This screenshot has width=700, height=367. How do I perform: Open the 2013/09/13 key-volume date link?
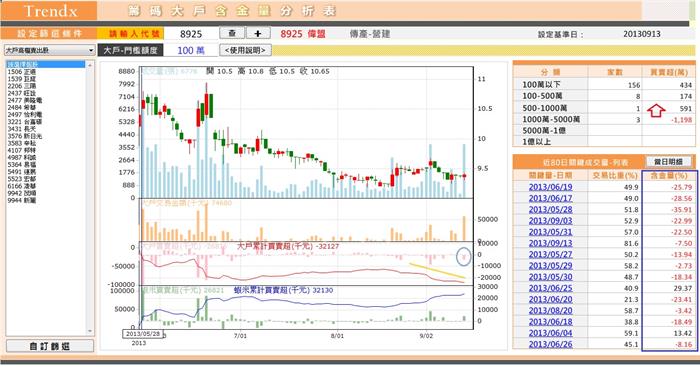pyautogui.click(x=550, y=243)
